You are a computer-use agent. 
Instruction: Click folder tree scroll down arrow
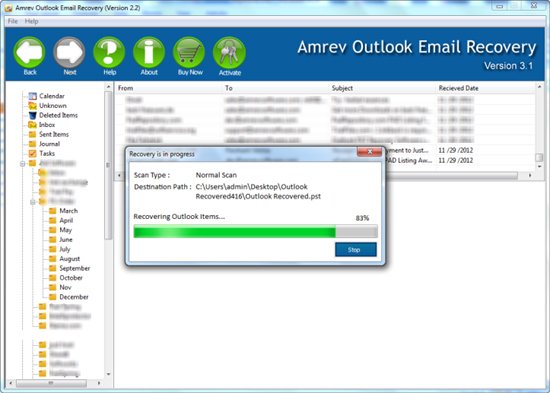click(108, 374)
